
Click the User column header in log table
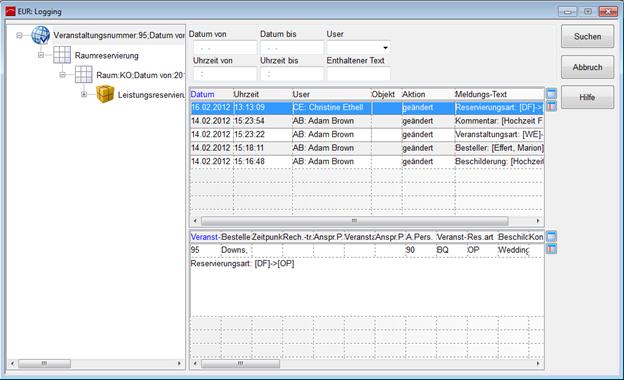coord(332,94)
